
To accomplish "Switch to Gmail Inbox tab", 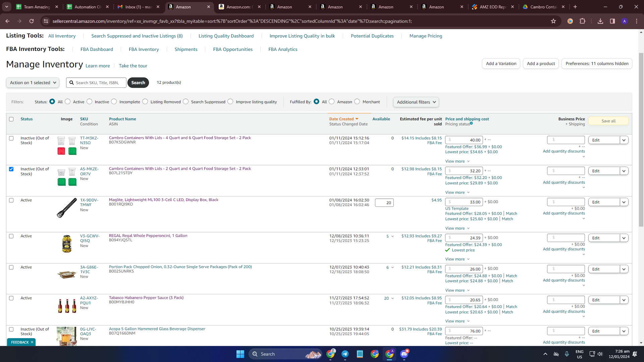I will click(139, 7).
